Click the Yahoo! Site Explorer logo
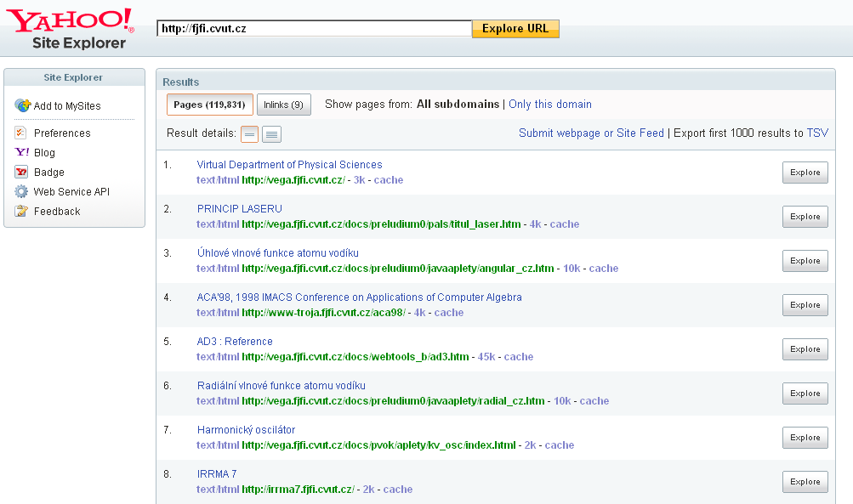 (70, 28)
